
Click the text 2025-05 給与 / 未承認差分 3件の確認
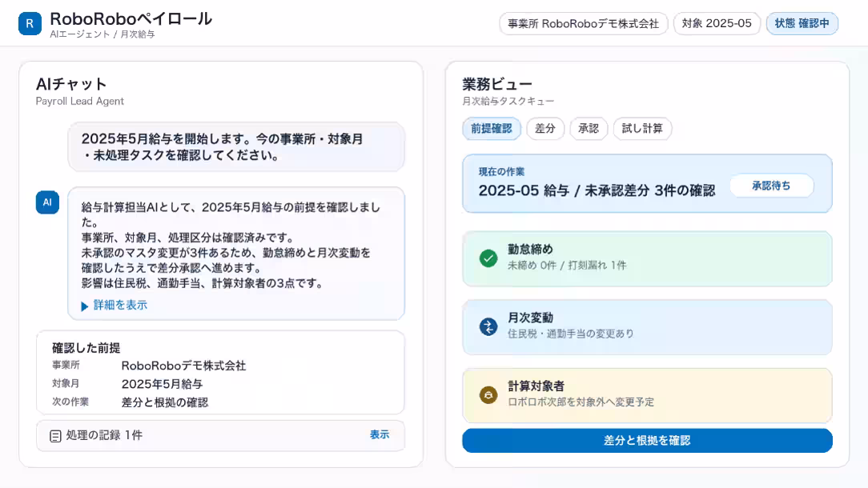click(x=597, y=191)
